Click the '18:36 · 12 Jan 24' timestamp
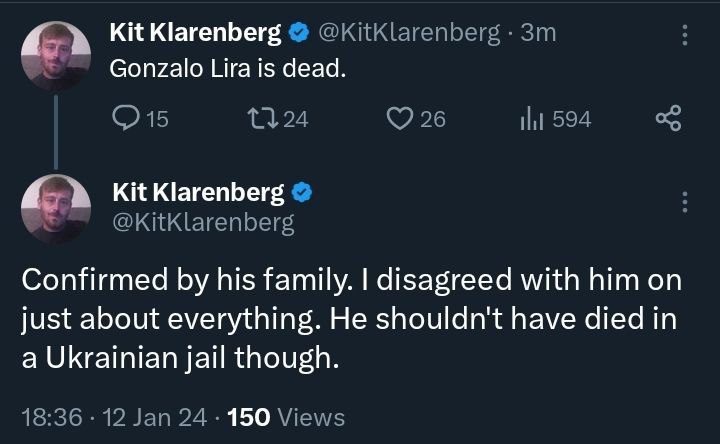Screen dimensions: 720x444 click(x=112, y=417)
